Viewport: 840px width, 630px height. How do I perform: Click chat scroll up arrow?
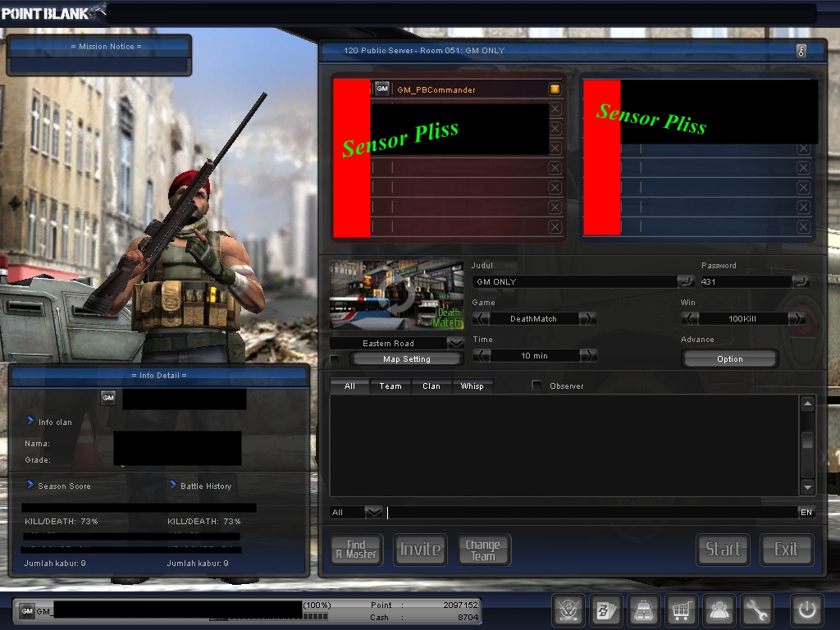[807, 404]
